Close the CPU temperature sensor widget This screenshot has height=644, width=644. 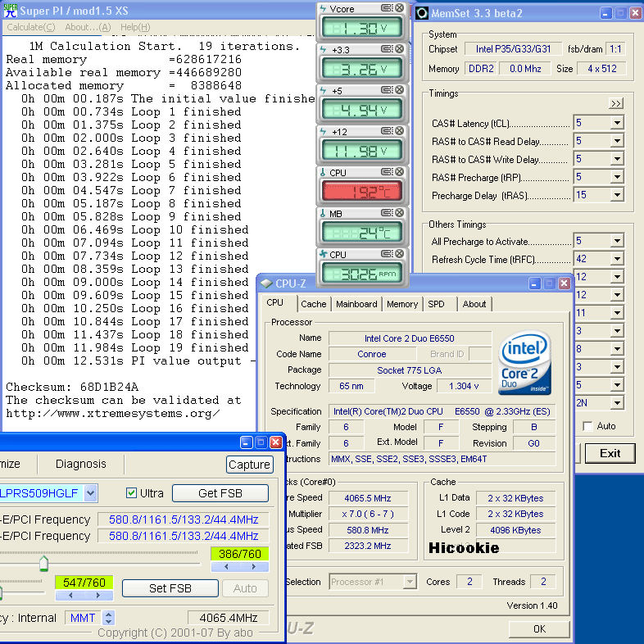(399, 173)
